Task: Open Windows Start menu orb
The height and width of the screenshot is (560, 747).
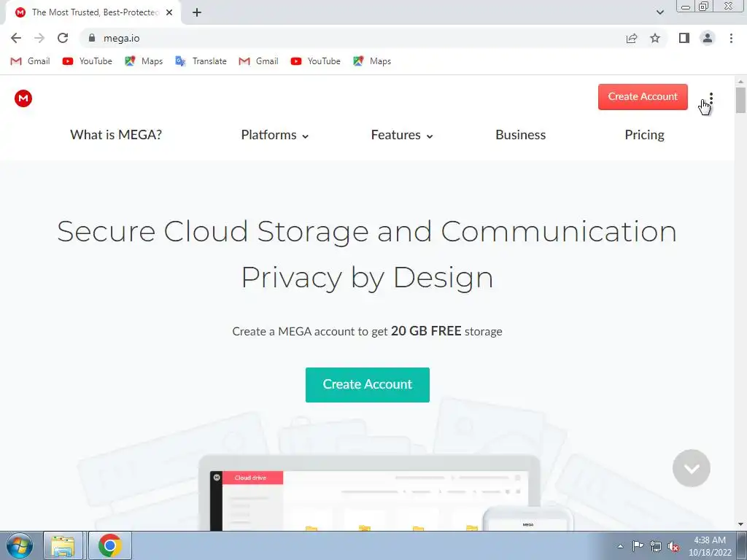Action: click(20, 545)
